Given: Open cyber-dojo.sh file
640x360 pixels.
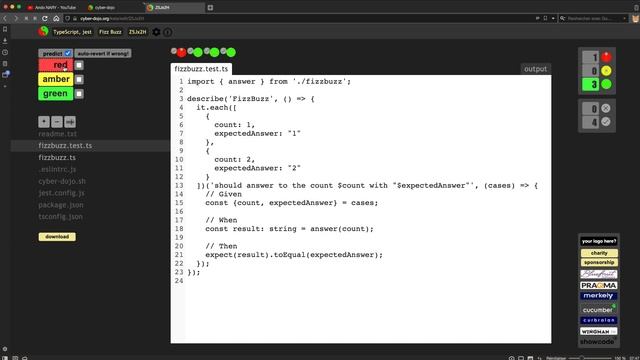Looking at the screenshot, I should [62, 181].
